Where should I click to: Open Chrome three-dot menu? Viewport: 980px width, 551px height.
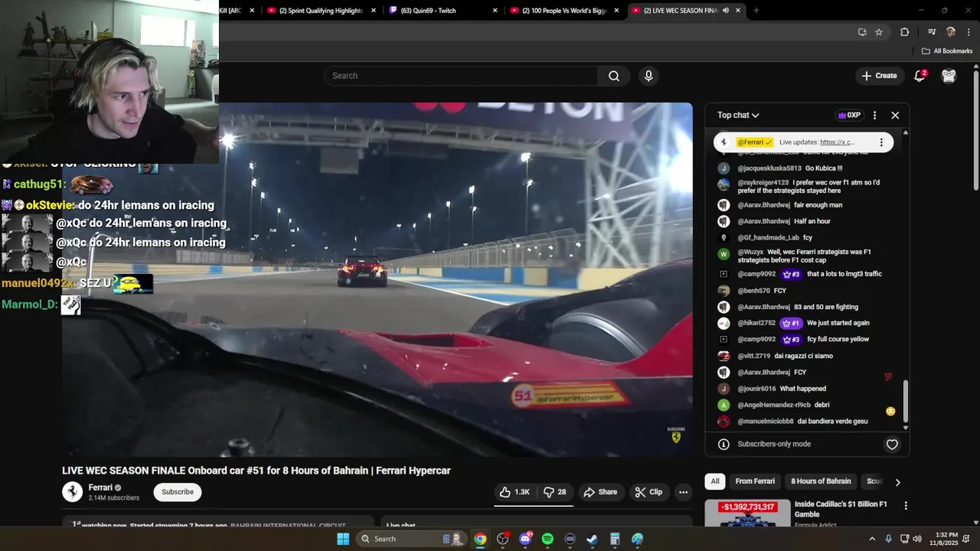968,32
